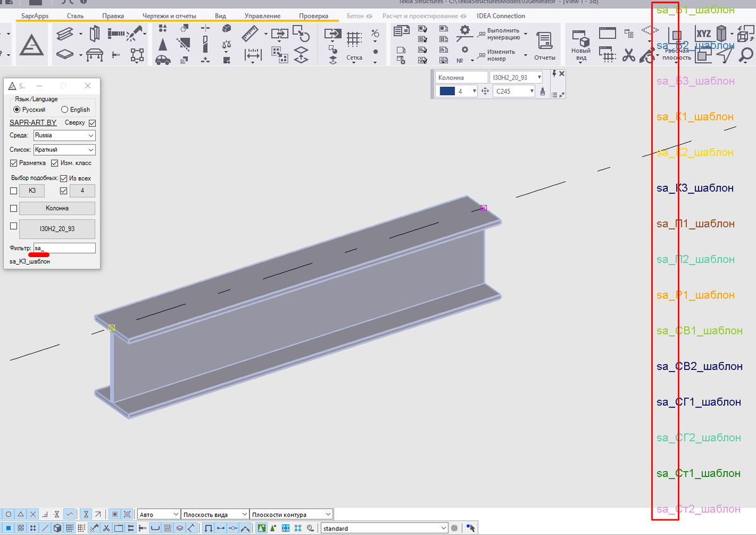The image size is (756, 535).
Task: Select the Русский language radio button
Action: [17, 110]
